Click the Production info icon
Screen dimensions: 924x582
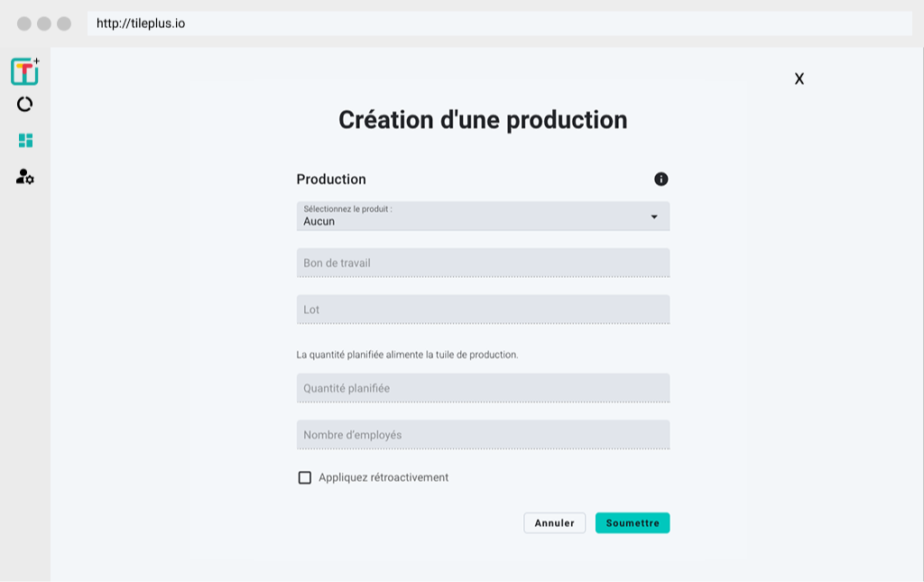[661, 179]
